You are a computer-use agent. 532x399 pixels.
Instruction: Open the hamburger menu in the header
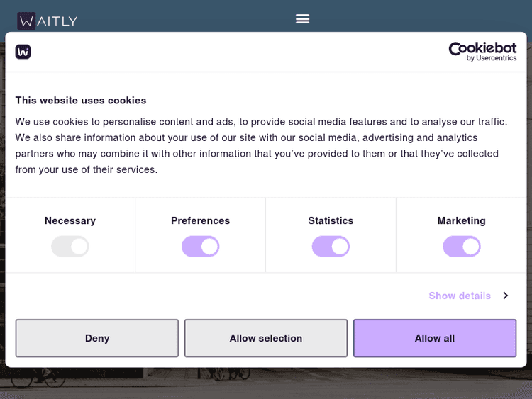click(303, 19)
